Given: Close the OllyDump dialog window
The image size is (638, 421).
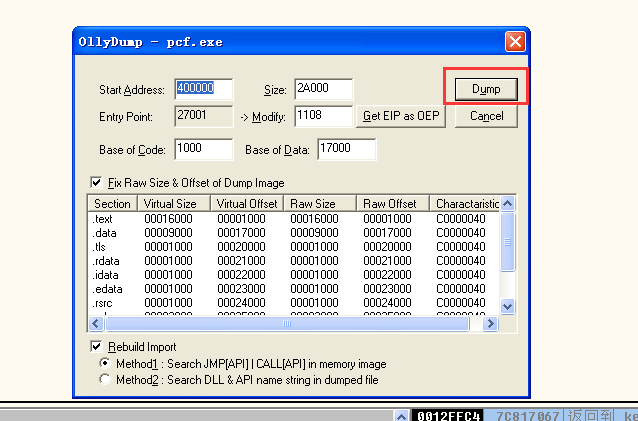Looking at the screenshot, I should [514, 42].
